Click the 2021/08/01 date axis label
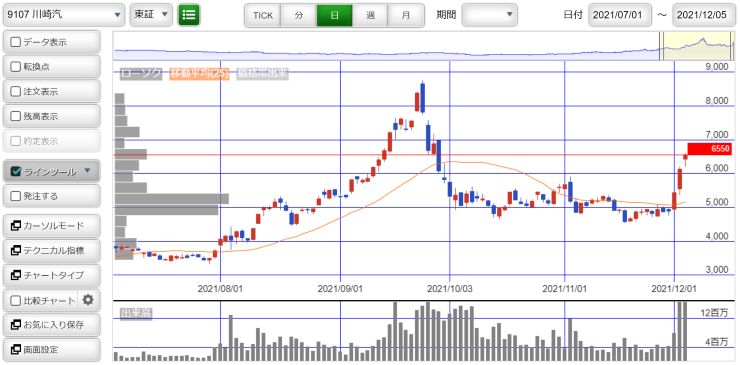Viewport: 740px width, 365px height. click(x=220, y=288)
